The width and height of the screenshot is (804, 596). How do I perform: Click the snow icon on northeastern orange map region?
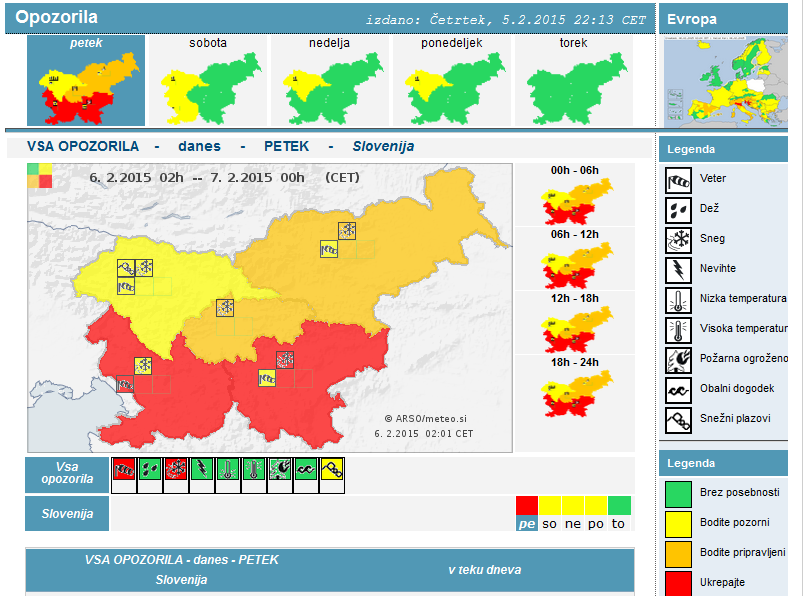[347, 231]
